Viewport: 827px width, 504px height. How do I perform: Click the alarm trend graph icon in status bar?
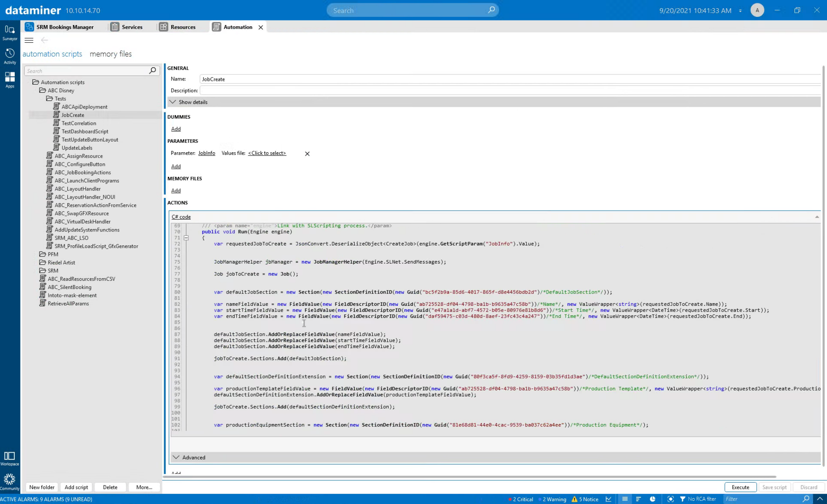click(609, 499)
